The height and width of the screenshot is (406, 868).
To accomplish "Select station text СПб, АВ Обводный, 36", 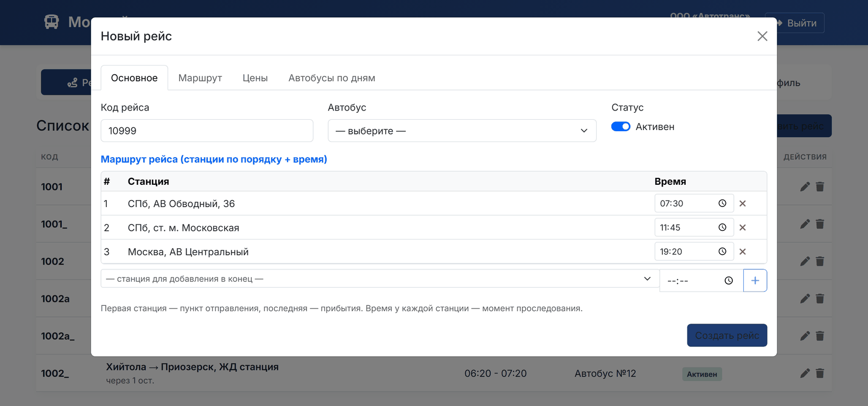I will 181,204.
